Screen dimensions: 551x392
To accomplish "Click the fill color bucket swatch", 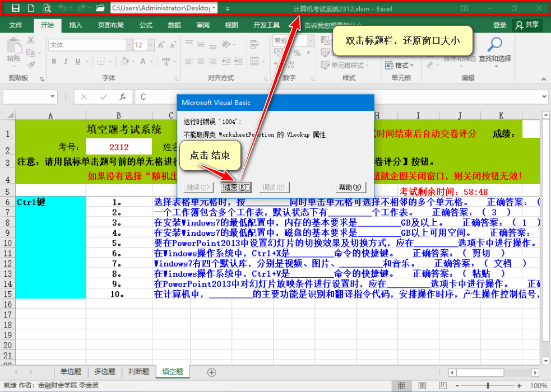I will 125,62.
